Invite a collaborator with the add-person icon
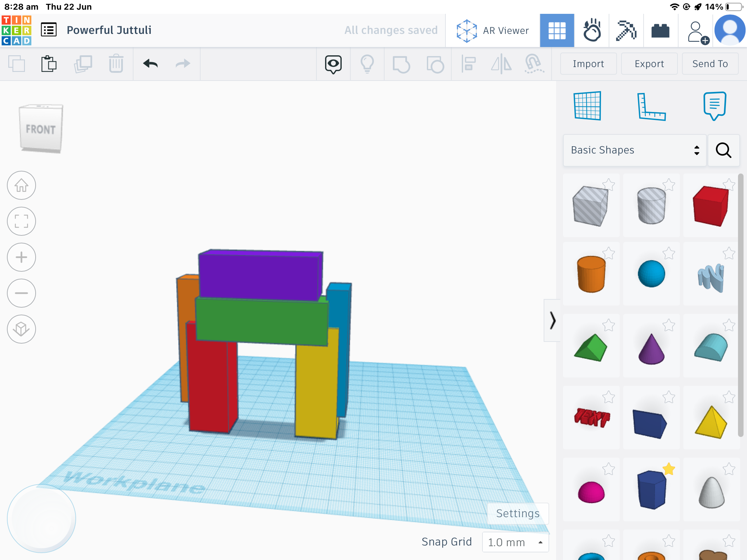Viewport: 747px width, 560px height. pos(698,33)
